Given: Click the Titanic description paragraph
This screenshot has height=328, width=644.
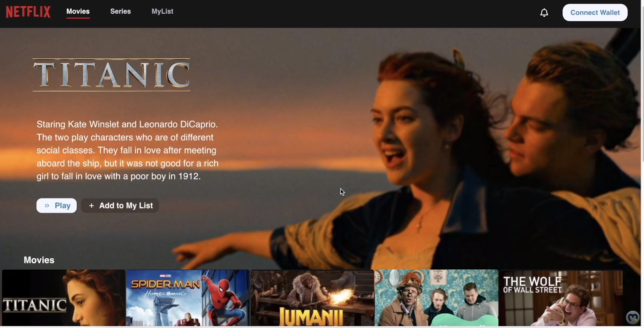Looking at the screenshot, I should pyautogui.click(x=128, y=150).
